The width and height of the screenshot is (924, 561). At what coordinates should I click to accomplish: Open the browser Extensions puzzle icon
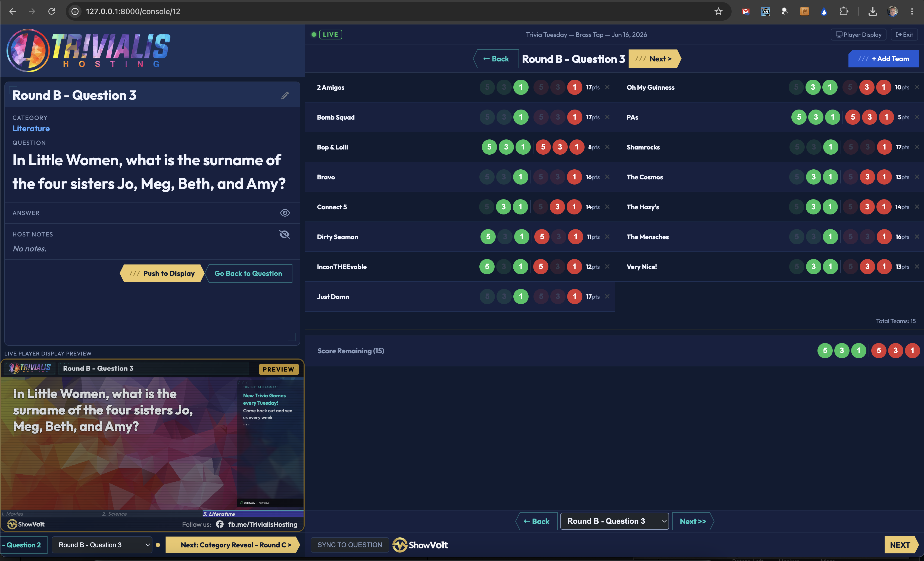(x=843, y=12)
